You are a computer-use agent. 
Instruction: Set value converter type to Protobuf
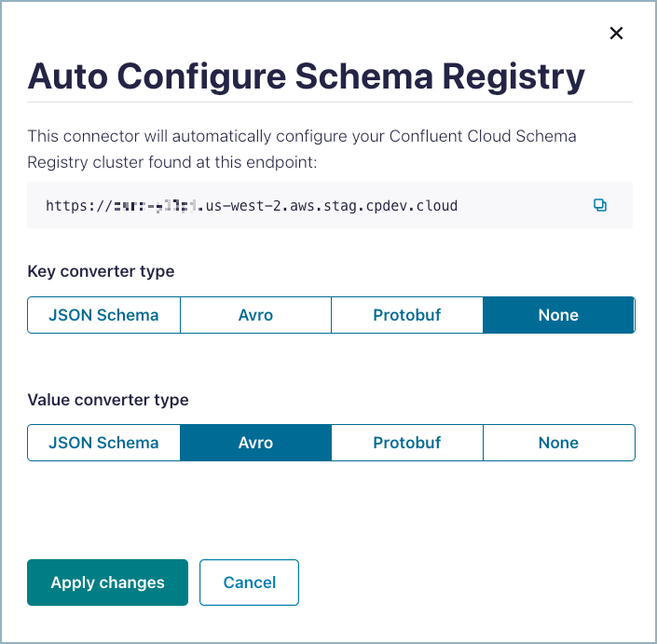406,443
